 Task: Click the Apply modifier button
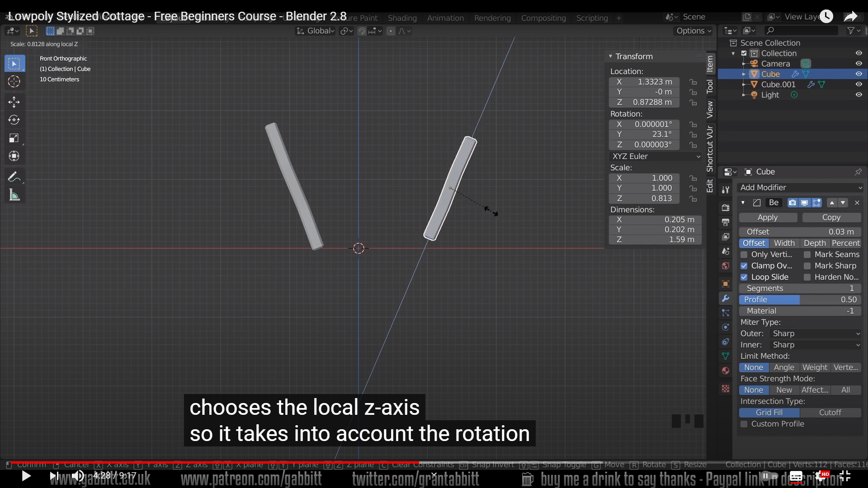pyautogui.click(x=768, y=217)
